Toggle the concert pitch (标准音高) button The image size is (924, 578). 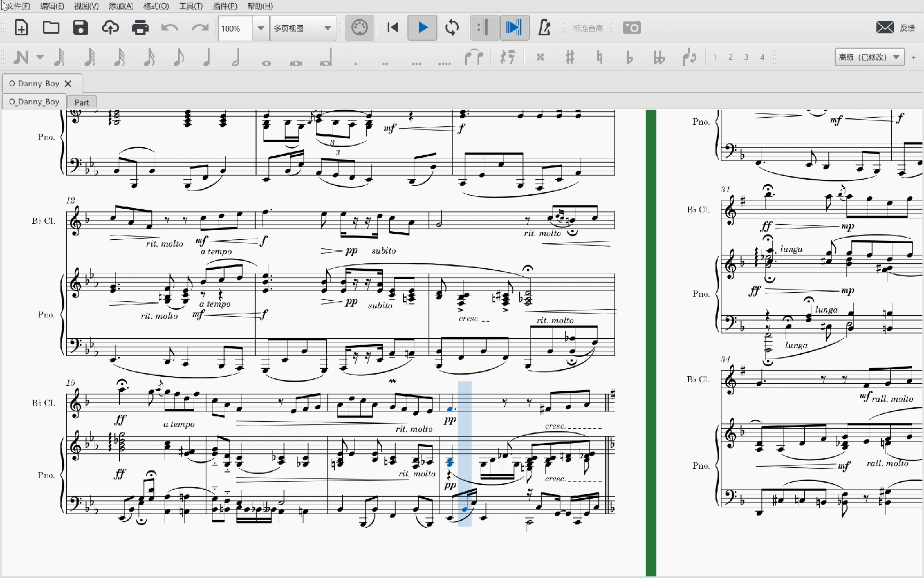click(x=588, y=28)
